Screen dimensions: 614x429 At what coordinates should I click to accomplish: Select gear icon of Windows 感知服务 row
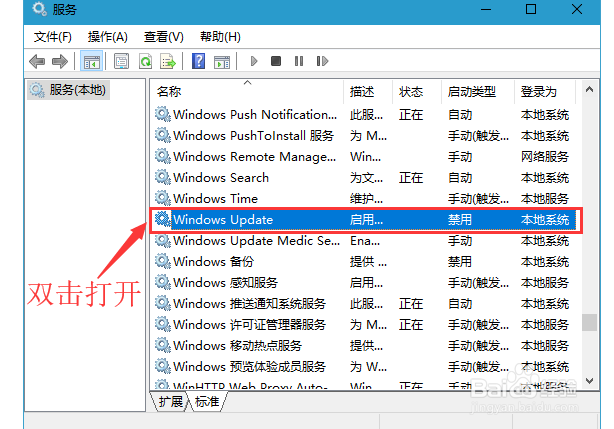[163, 282]
